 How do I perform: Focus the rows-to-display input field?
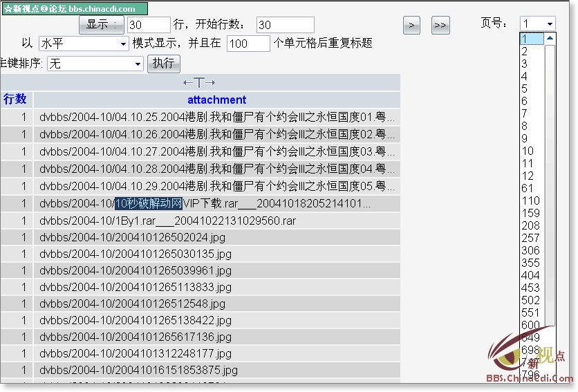(149, 26)
